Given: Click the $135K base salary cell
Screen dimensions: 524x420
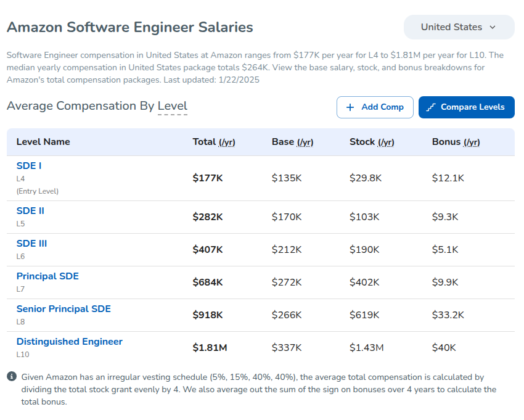Looking at the screenshot, I should click(287, 178).
